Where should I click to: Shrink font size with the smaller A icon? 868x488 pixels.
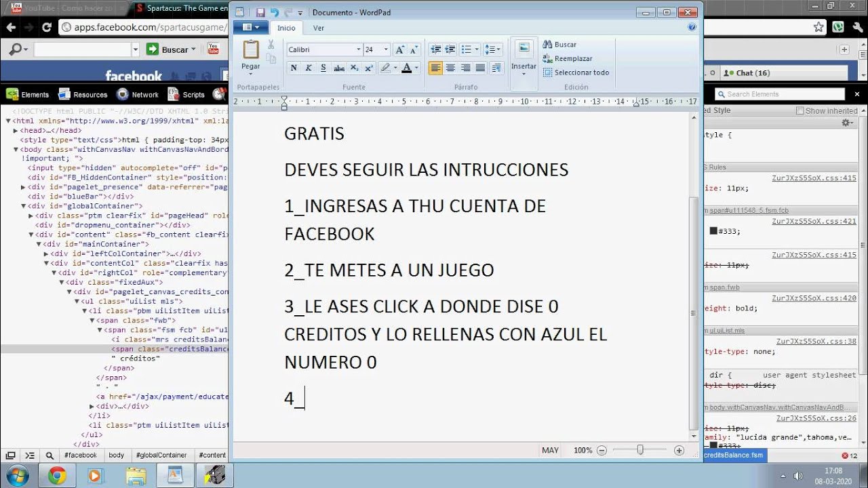tap(414, 49)
